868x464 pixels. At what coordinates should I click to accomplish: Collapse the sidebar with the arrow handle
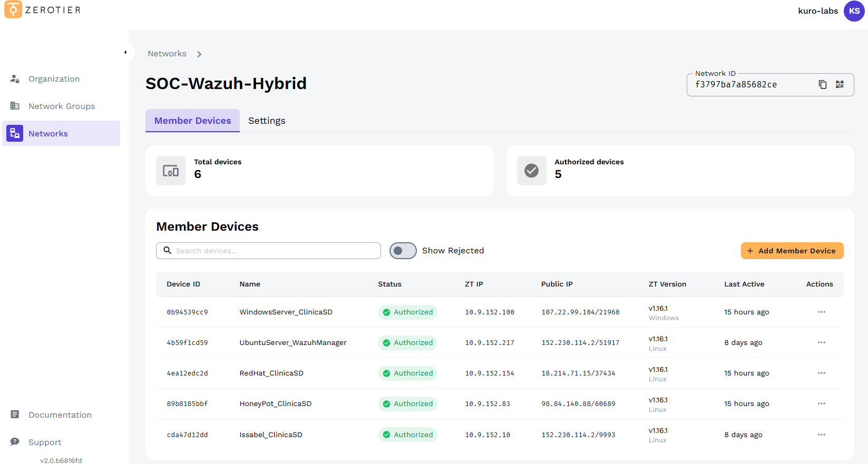coord(125,52)
